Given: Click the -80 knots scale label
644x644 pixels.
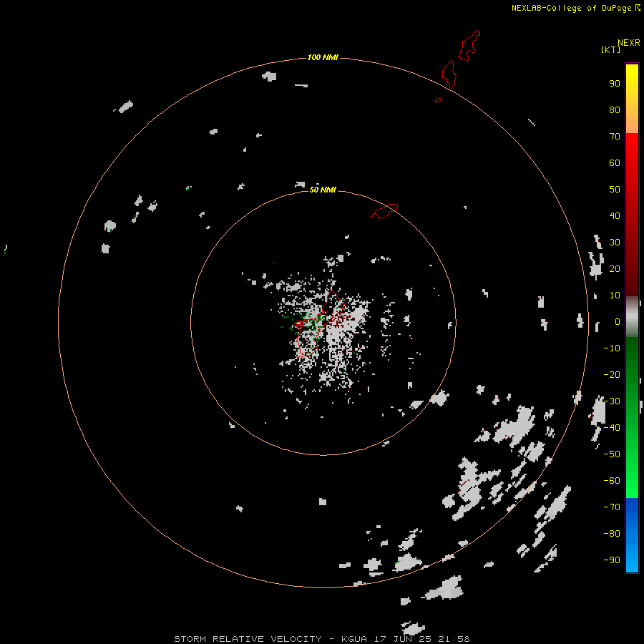Looking at the screenshot, I should [612, 534].
